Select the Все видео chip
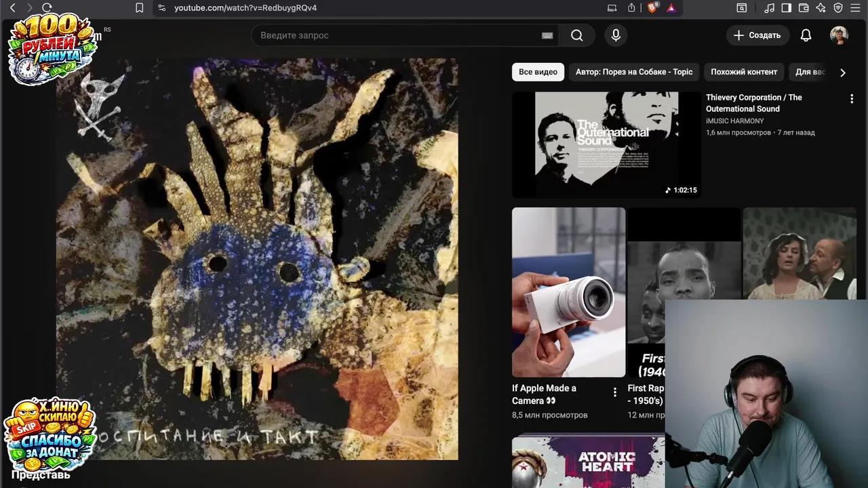Screen dimensions: 868x488 pos(538,72)
